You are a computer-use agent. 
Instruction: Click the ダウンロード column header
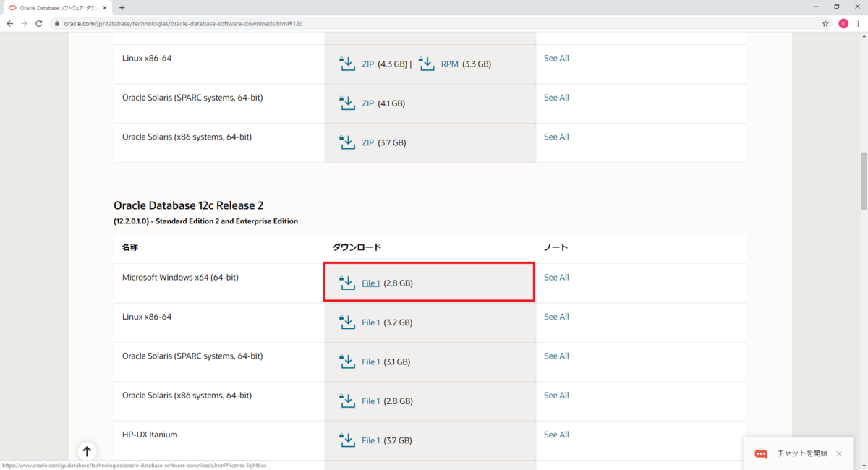coord(357,247)
